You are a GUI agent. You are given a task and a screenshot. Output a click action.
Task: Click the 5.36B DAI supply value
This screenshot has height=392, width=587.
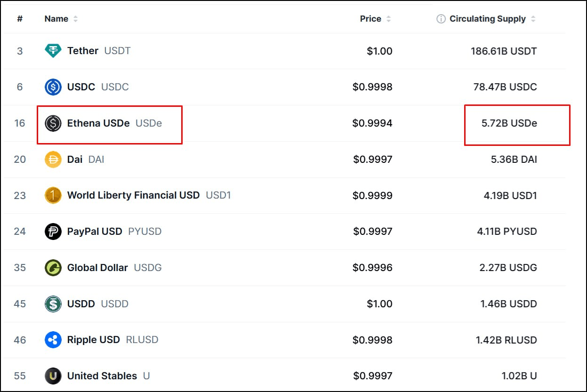point(514,160)
